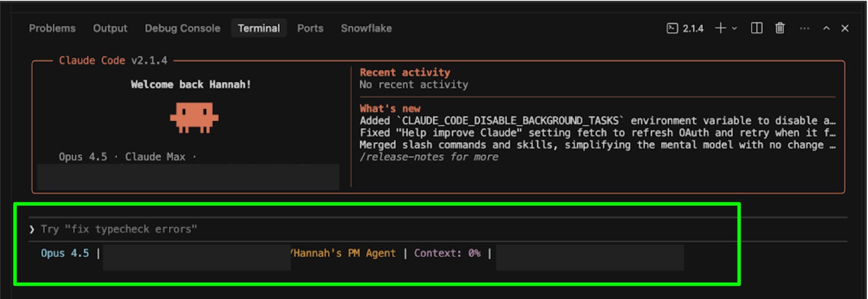The width and height of the screenshot is (868, 299).
Task: Click the 'No recent activity' text
Action: click(414, 85)
